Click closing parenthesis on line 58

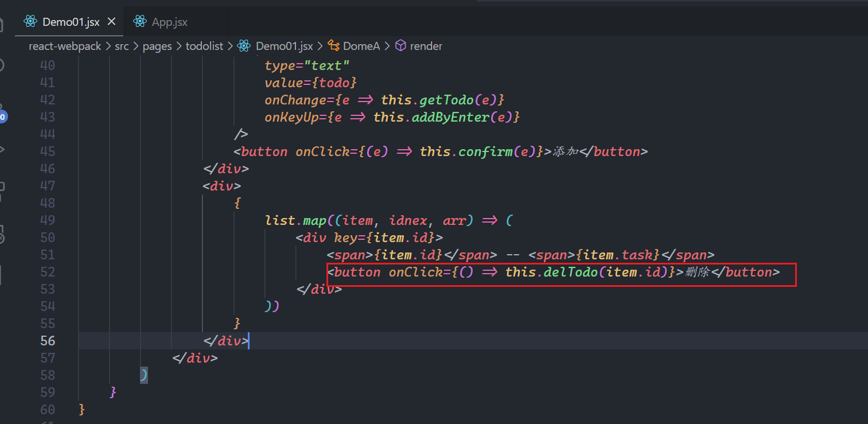tap(144, 375)
